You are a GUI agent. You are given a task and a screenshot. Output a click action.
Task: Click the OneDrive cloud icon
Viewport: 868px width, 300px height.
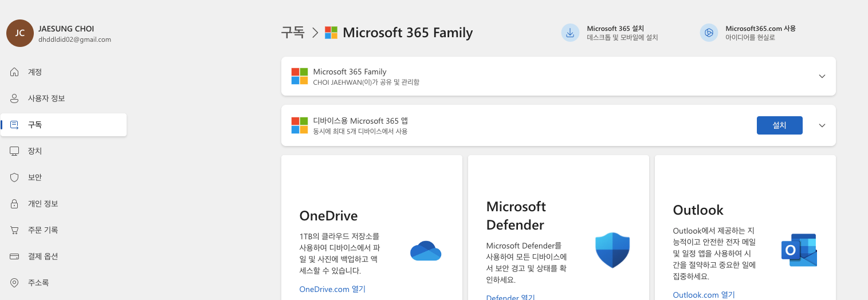(x=426, y=251)
